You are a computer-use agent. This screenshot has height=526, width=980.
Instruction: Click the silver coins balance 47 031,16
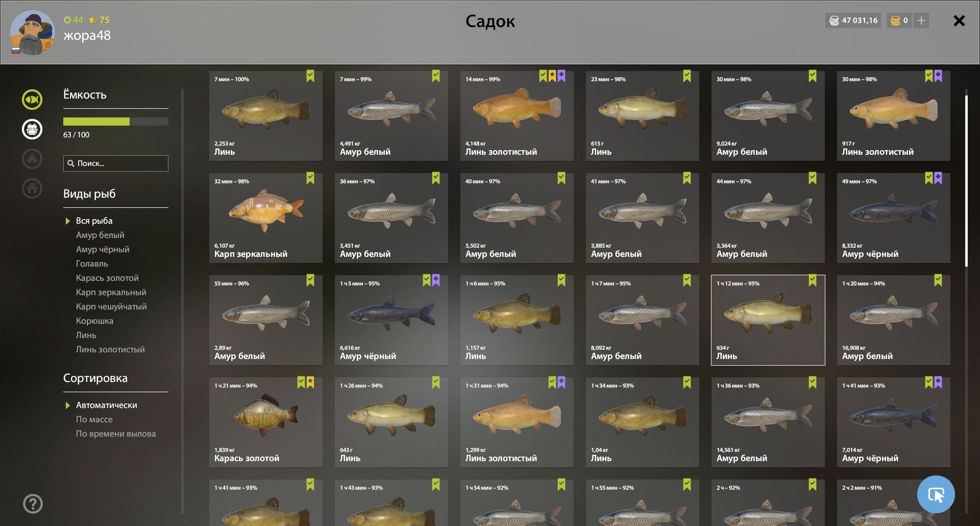point(853,20)
